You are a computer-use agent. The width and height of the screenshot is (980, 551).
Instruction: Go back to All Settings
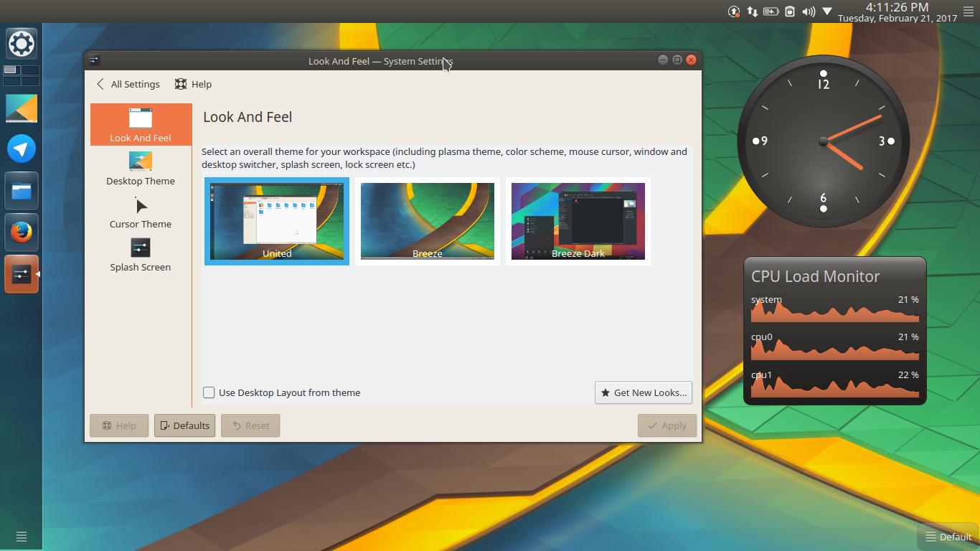[128, 84]
